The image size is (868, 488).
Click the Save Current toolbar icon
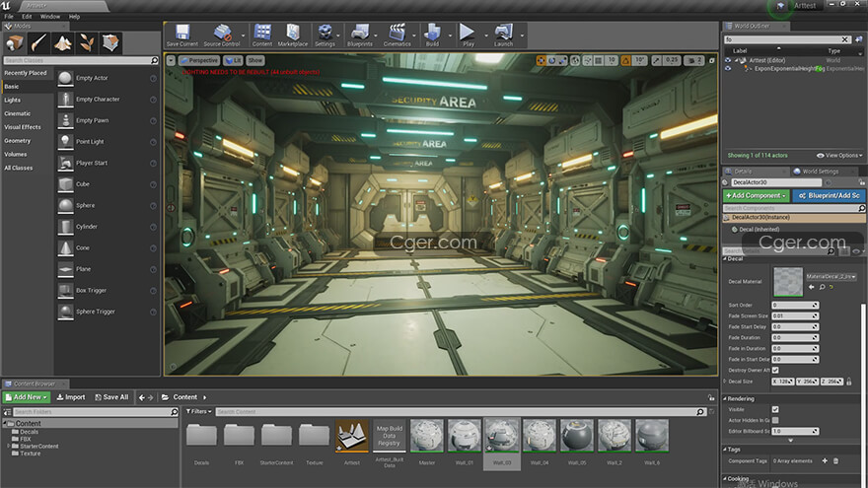[x=182, y=35]
